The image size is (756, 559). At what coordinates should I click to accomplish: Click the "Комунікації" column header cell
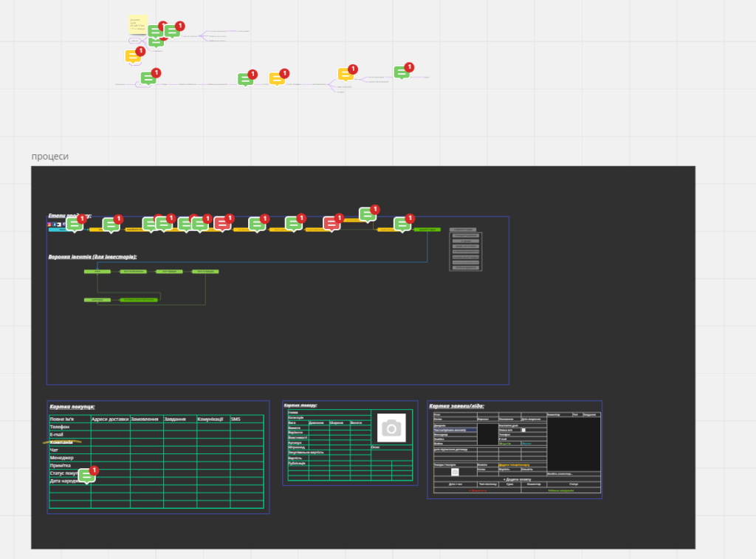pos(212,419)
